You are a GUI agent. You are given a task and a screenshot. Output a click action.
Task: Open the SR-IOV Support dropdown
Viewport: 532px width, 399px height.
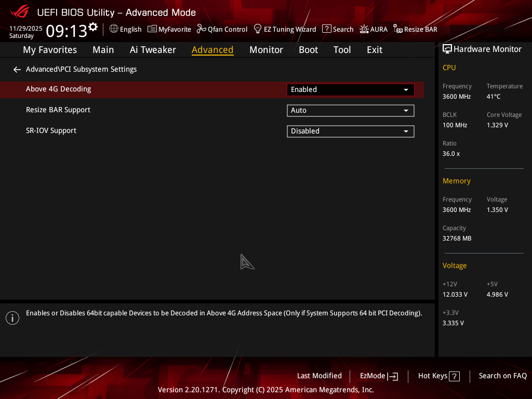pos(350,131)
